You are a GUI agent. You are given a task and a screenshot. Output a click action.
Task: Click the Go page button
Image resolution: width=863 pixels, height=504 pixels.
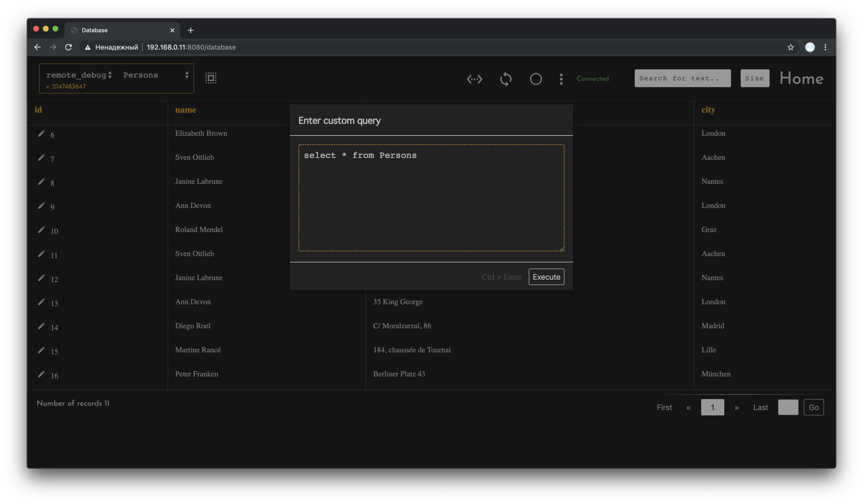tap(813, 407)
